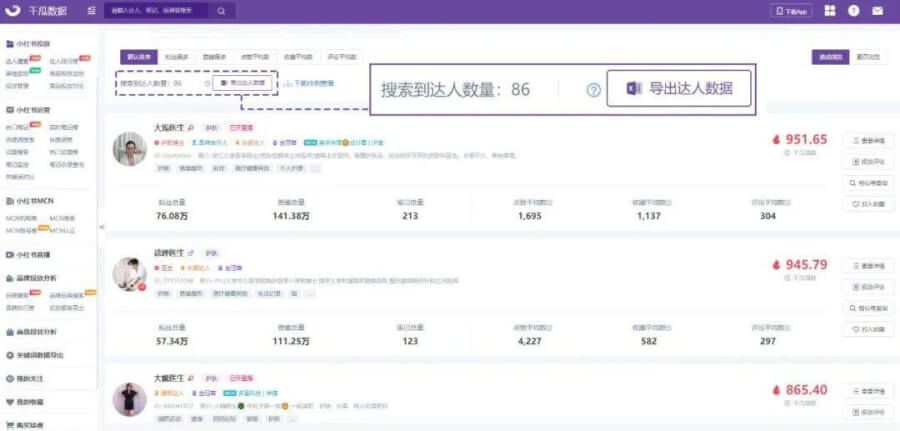The width and height of the screenshot is (900, 431).
Task: Switch to the white view toggle option
Action: (868, 58)
